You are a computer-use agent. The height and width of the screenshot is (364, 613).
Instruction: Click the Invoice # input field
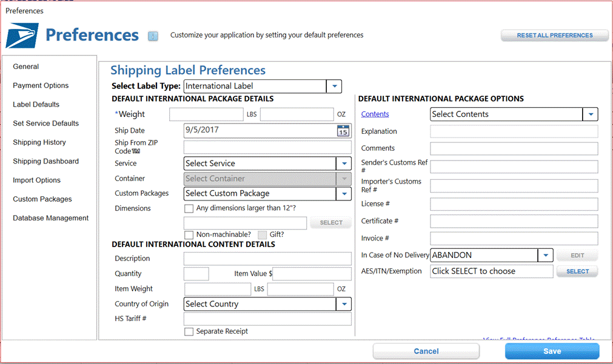pos(514,239)
